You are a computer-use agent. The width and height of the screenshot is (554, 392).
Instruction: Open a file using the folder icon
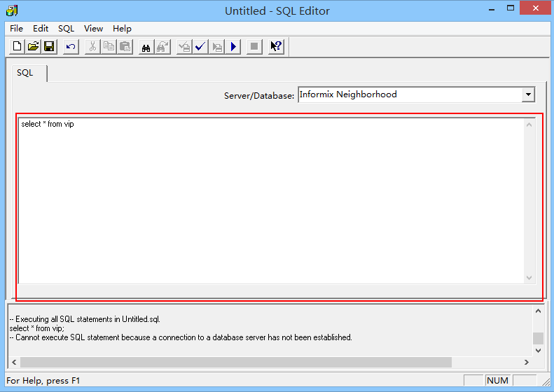34,47
